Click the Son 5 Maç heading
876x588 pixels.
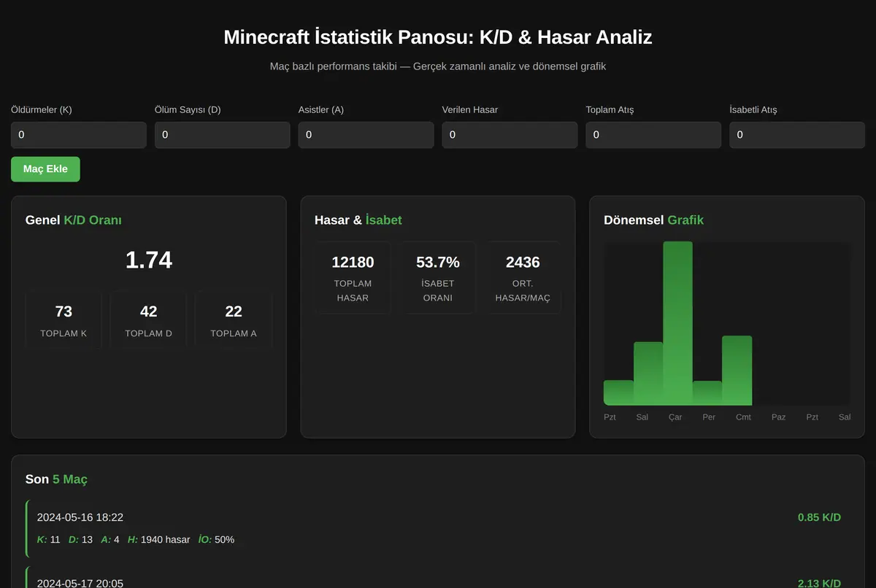(x=56, y=479)
